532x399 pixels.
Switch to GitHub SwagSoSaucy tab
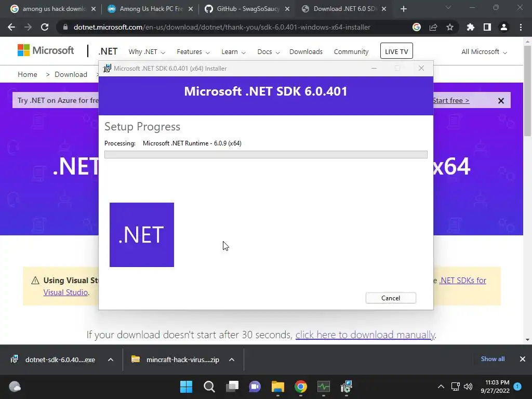(x=247, y=9)
